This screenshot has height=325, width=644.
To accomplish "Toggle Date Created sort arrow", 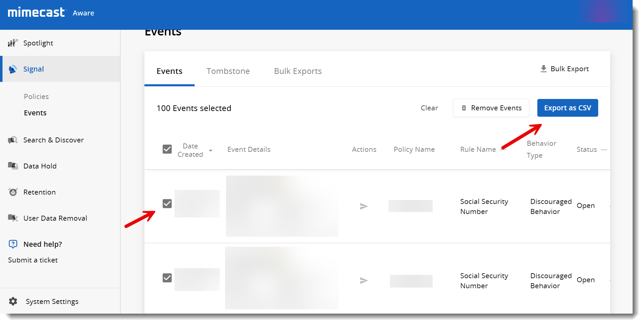I will pos(211,151).
